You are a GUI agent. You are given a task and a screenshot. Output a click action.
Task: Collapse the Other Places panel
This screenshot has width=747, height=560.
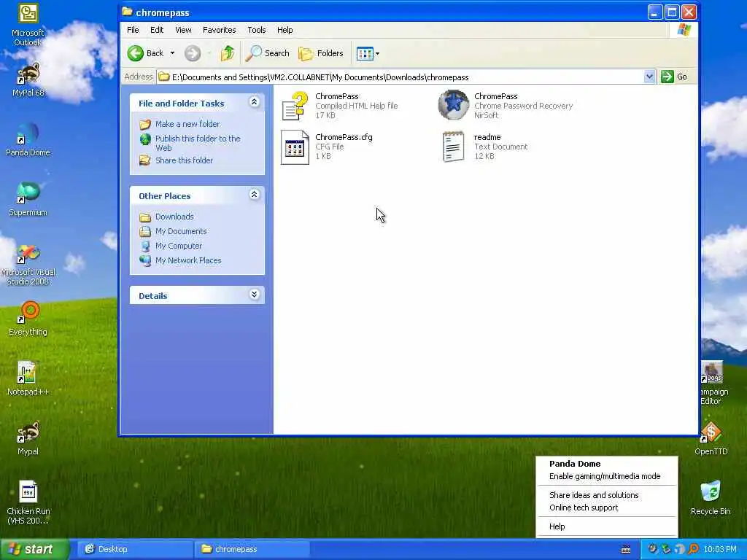[254, 194]
